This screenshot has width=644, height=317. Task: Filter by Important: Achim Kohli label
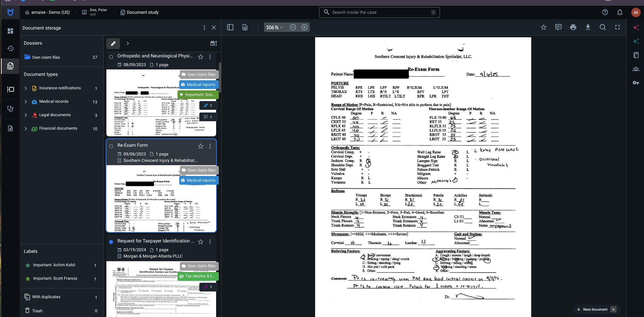(x=61, y=265)
